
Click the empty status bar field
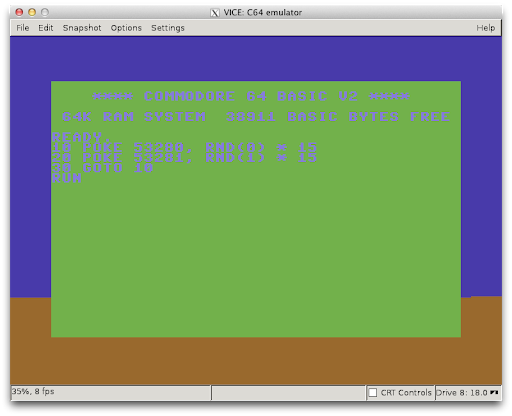(x=289, y=393)
